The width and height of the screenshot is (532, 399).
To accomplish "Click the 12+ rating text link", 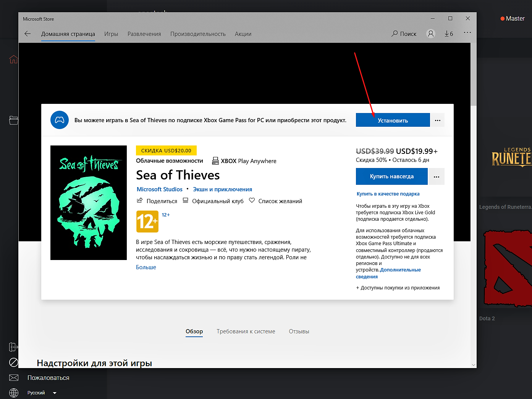I will (166, 215).
